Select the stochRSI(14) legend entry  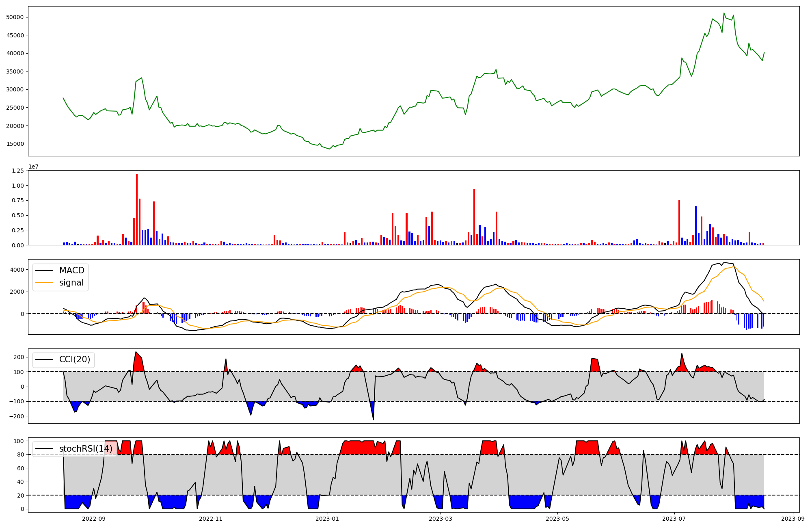pyautogui.click(x=86, y=449)
